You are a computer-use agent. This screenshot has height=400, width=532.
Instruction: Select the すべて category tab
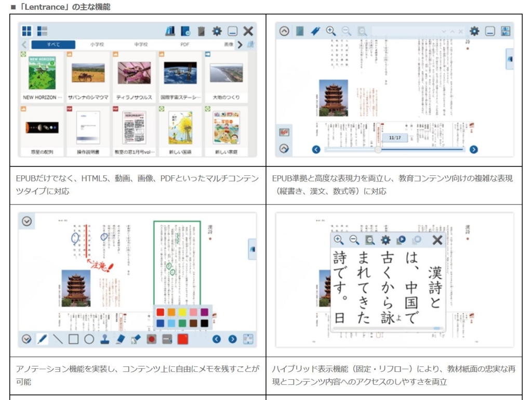(x=53, y=45)
